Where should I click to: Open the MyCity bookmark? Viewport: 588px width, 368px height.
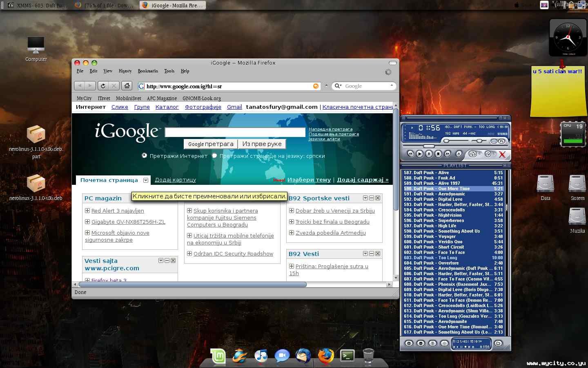point(84,98)
